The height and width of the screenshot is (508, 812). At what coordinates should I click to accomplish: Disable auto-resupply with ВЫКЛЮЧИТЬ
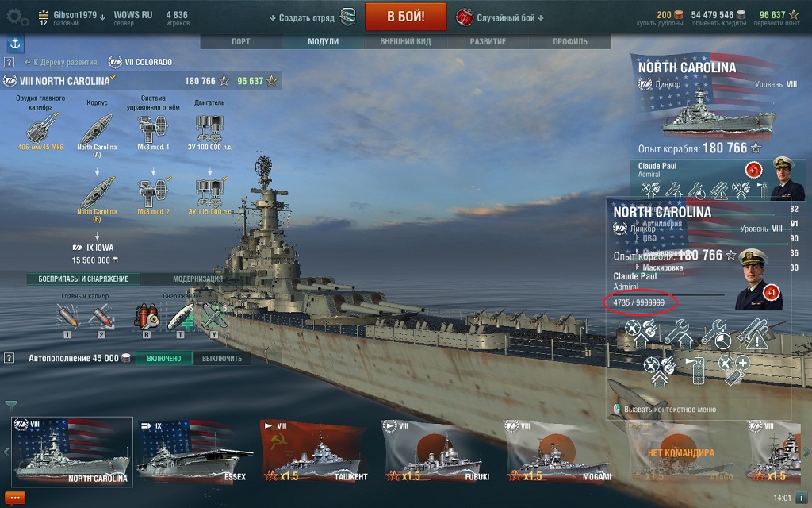point(222,358)
